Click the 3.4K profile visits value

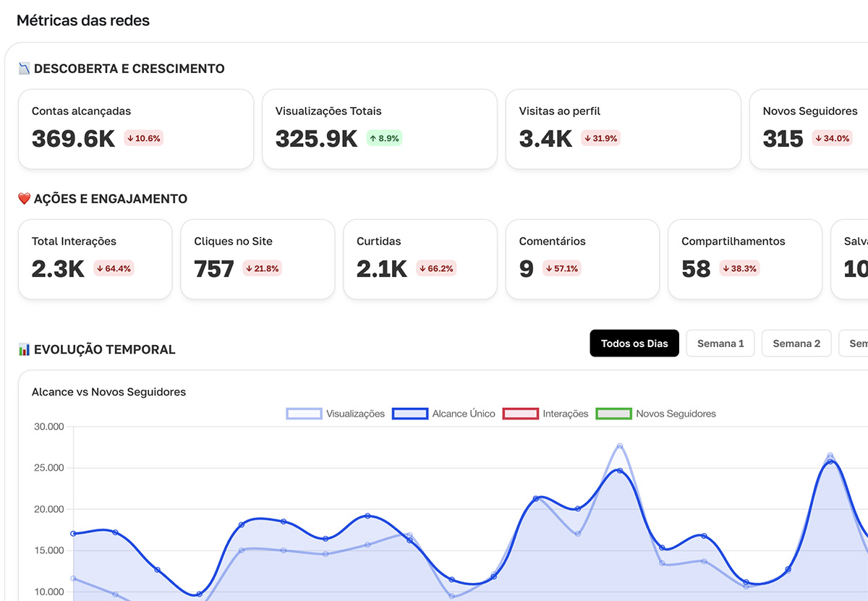[x=545, y=138]
